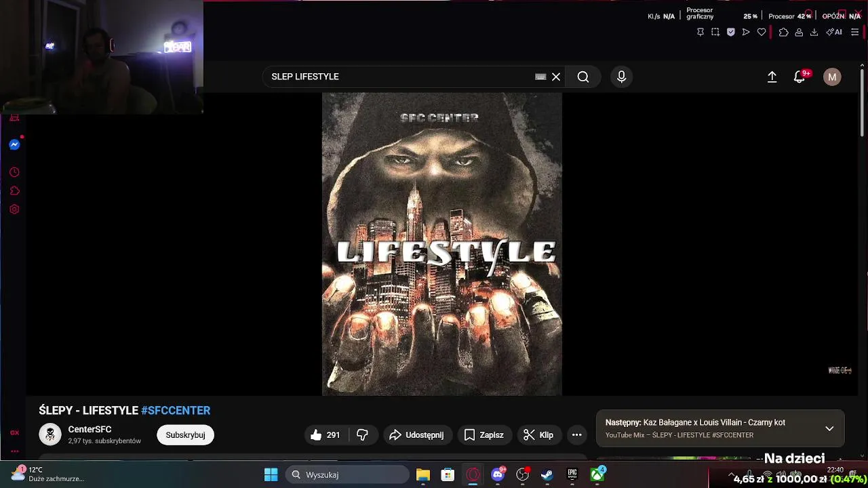868x488 pixels.
Task: Open Extensions cube icon in sidebar
Action: pyautogui.click(x=14, y=190)
